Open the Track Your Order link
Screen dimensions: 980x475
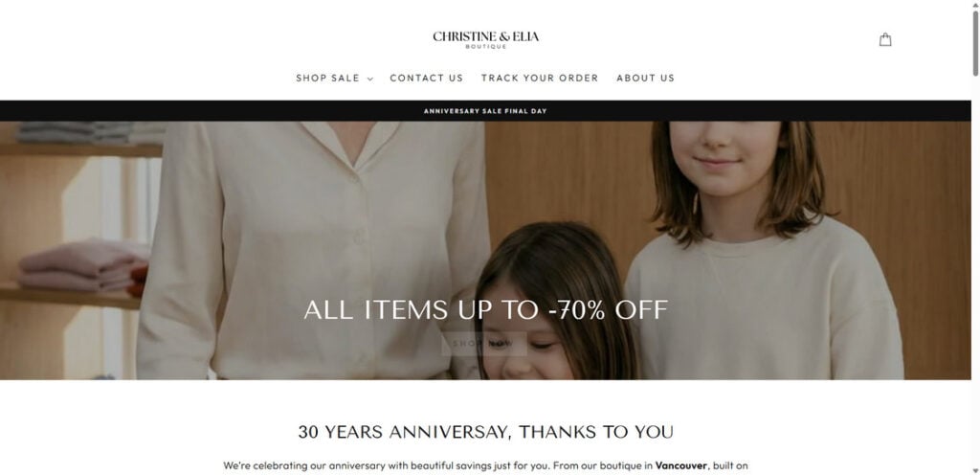coord(540,79)
